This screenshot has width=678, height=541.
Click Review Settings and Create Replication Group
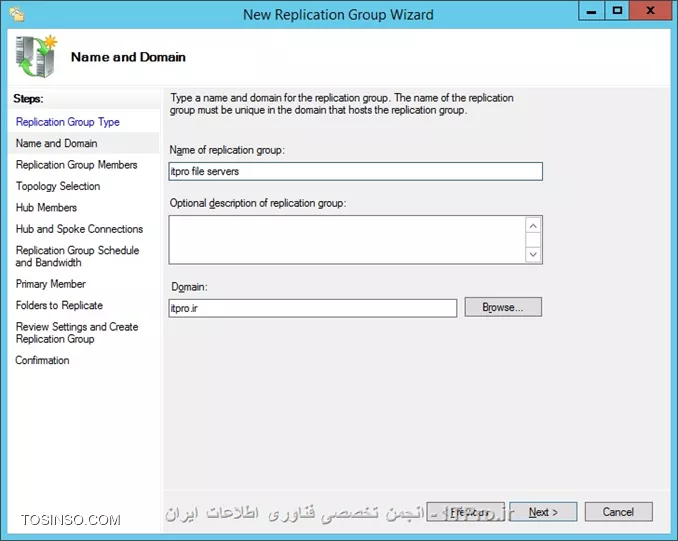click(x=77, y=333)
